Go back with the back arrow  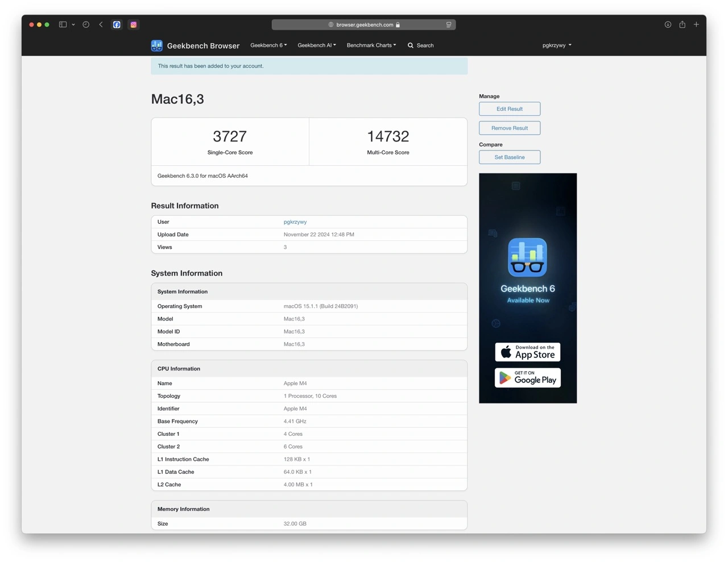coord(101,24)
